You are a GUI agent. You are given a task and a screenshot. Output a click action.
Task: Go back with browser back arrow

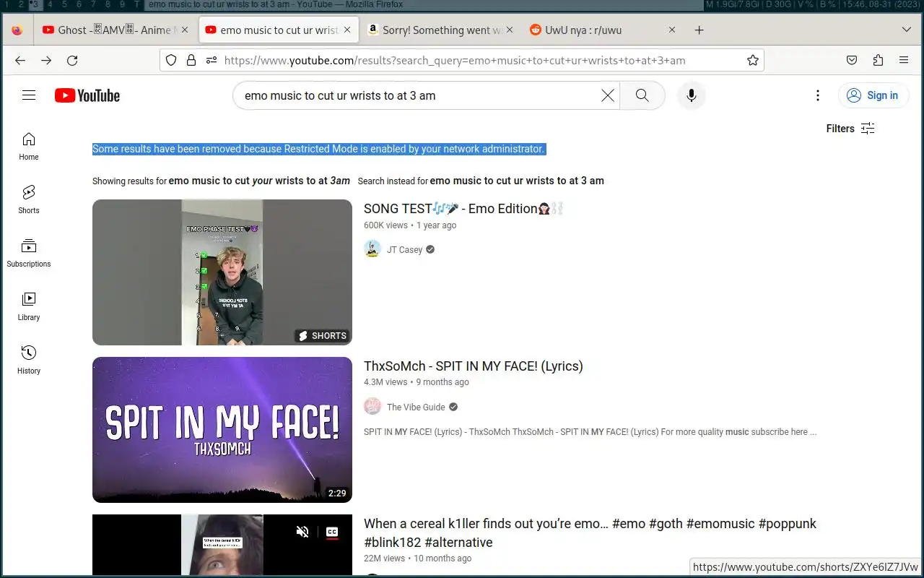[20, 61]
